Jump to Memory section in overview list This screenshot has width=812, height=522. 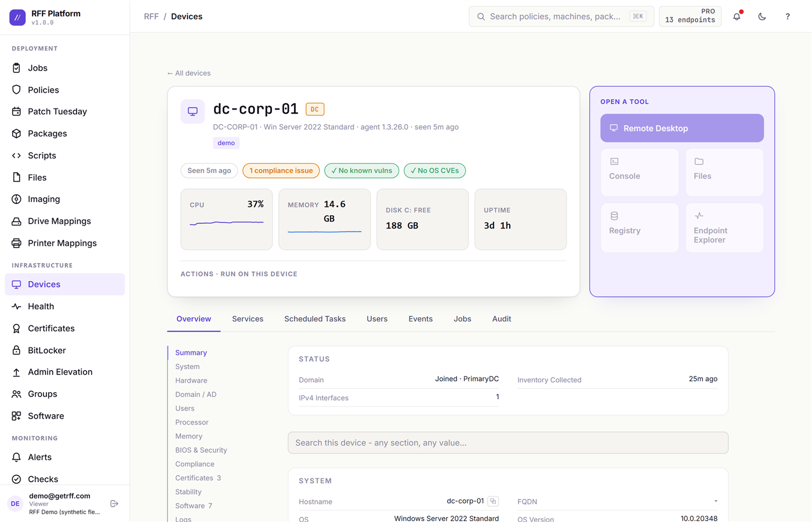click(x=189, y=436)
